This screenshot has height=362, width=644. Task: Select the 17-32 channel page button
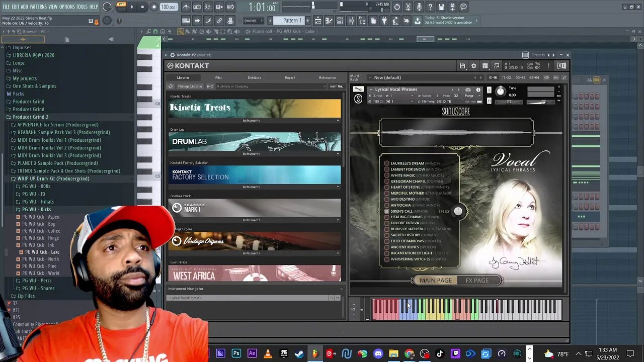(506, 78)
